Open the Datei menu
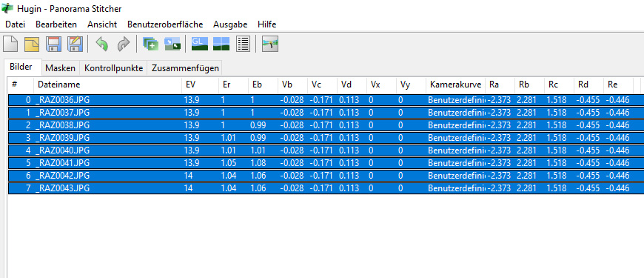Viewport: 644px width, 278px height. 16,24
